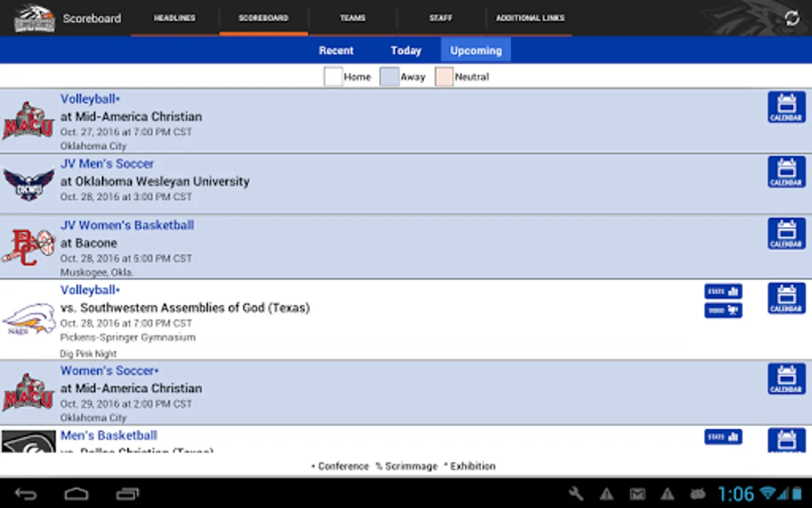Click 'Oct. 29, 2016 at 2:00 PM CST' date
812x508 pixels.
point(126,404)
